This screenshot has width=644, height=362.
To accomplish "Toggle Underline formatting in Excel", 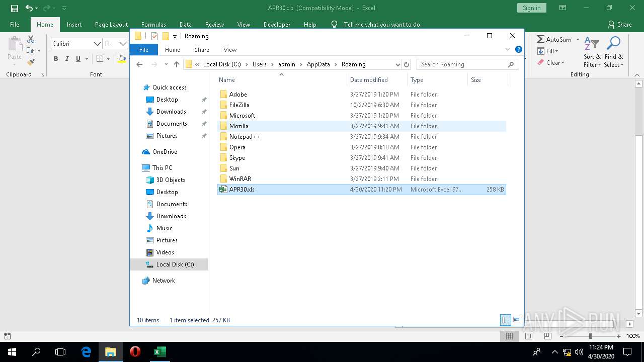I will coord(78,59).
